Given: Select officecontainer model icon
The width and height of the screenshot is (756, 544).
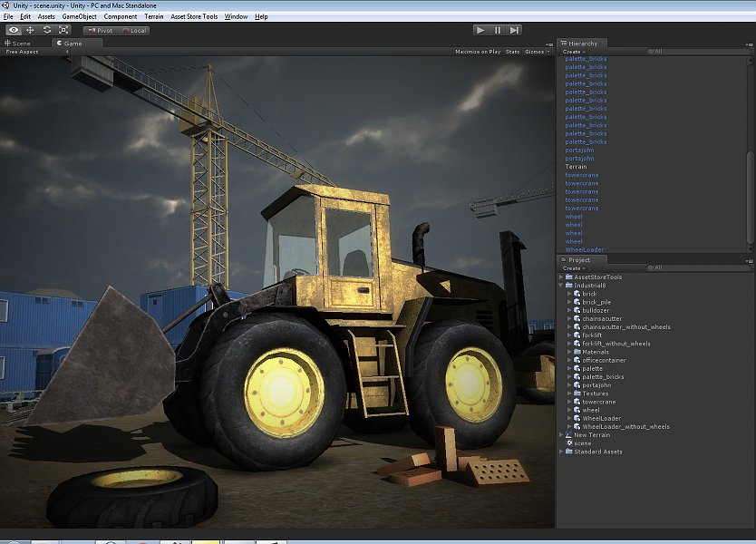Looking at the screenshot, I should 577,360.
